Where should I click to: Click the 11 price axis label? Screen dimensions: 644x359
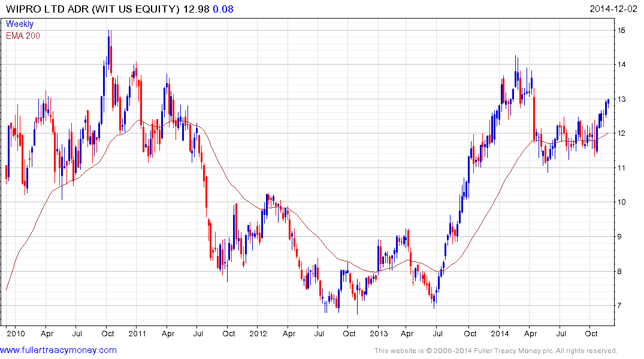(x=621, y=168)
